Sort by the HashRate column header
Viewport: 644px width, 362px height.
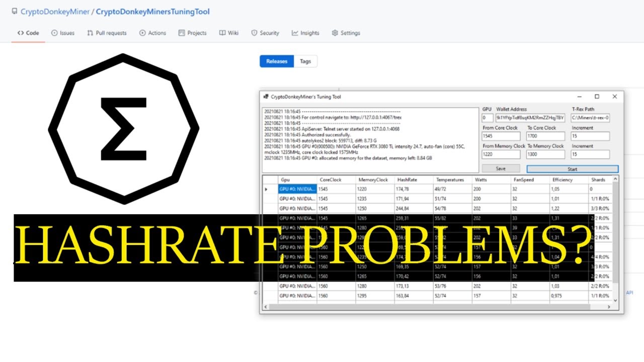point(414,179)
